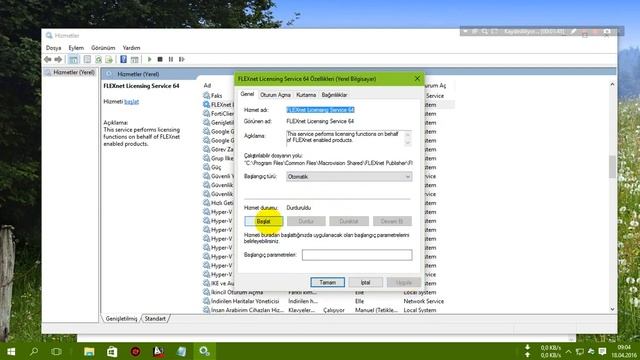Open the Yardım menu
640x360 pixels.
[131, 48]
